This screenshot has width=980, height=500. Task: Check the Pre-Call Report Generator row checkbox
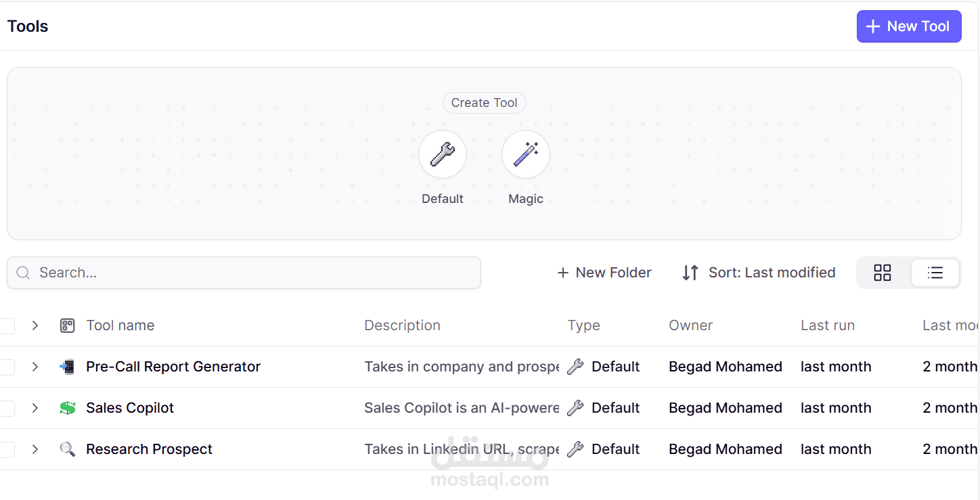pyautogui.click(x=7, y=367)
